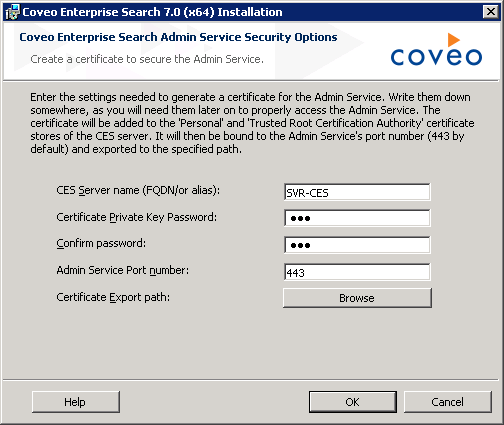The height and width of the screenshot is (425, 504).
Task: Open Help for this installer page
Action: (x=76, y=402)
